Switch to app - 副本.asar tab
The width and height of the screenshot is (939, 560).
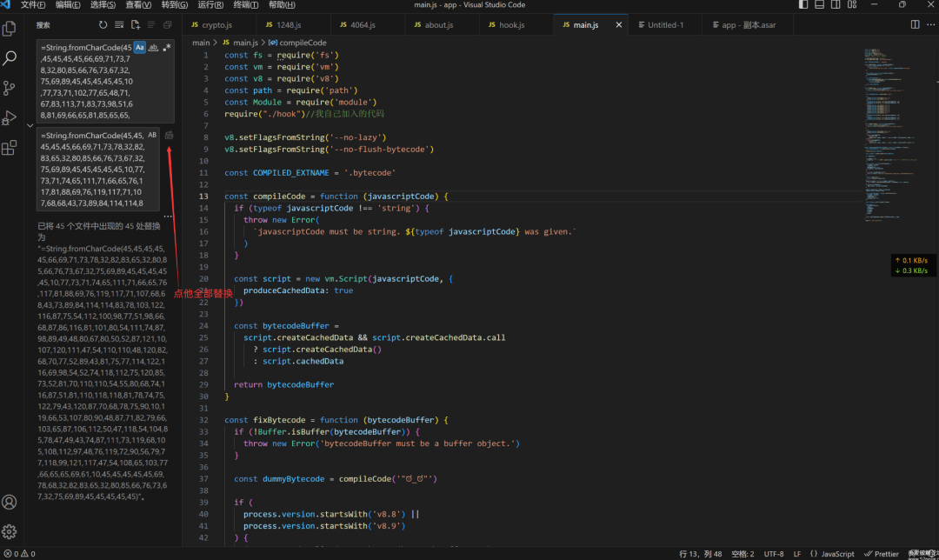(x=749, y=25)
